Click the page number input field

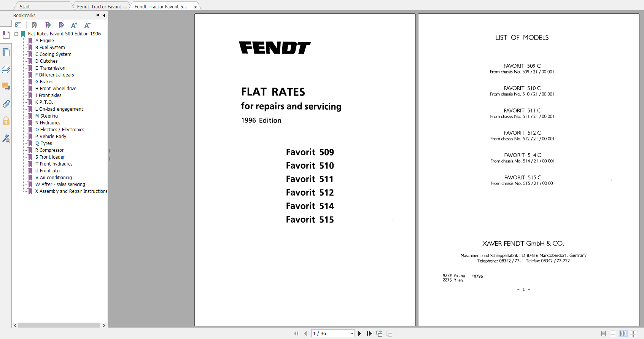tap(330, 334)
